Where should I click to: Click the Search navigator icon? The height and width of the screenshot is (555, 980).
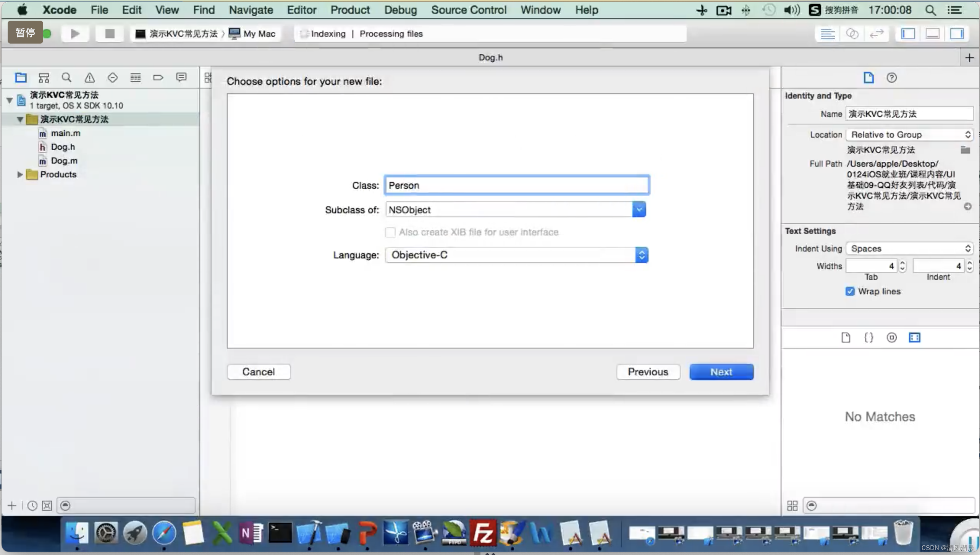click(66, 77)
